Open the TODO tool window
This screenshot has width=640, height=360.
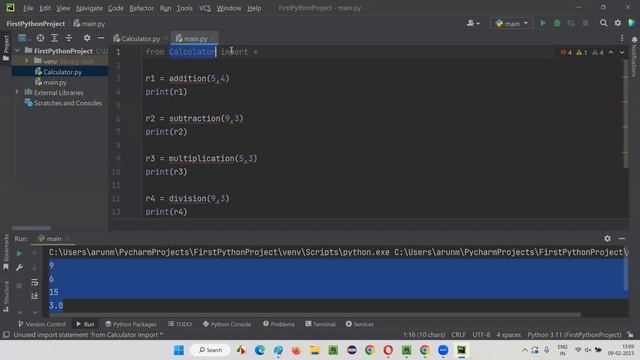pos(180,324)
